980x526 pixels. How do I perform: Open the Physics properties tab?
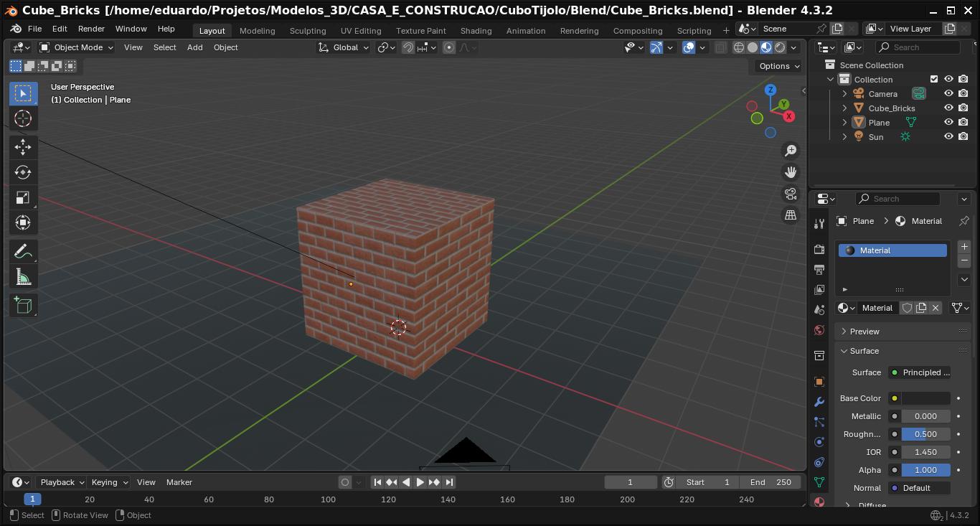(819, 441)
